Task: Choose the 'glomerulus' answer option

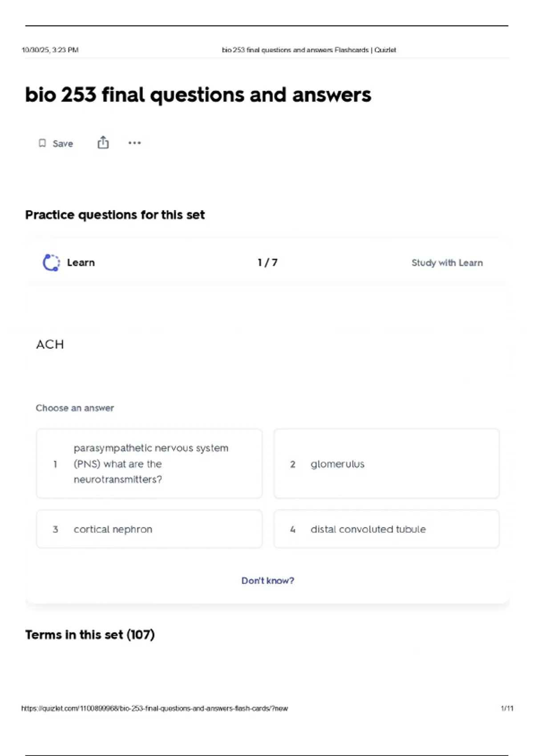Action: tap(386, 463)
